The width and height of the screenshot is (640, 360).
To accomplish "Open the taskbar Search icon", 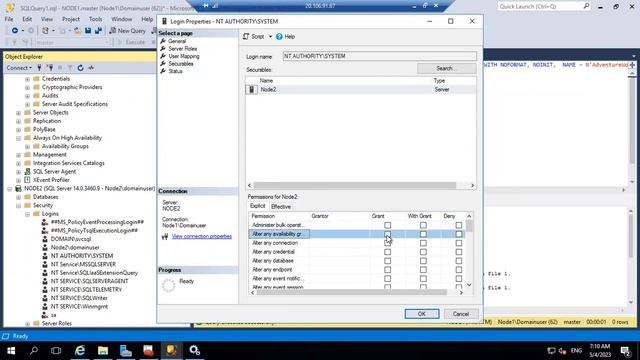I will pos(34,351).
